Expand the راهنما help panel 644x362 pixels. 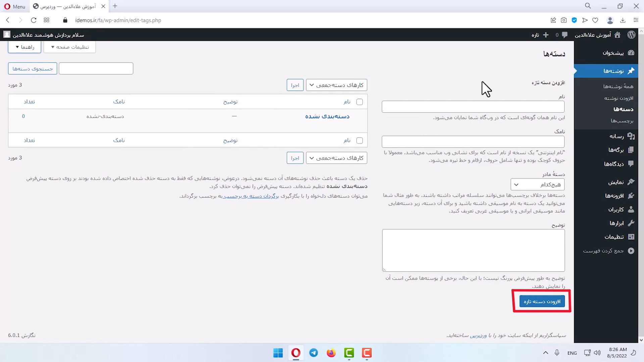(x=24, y=47)
